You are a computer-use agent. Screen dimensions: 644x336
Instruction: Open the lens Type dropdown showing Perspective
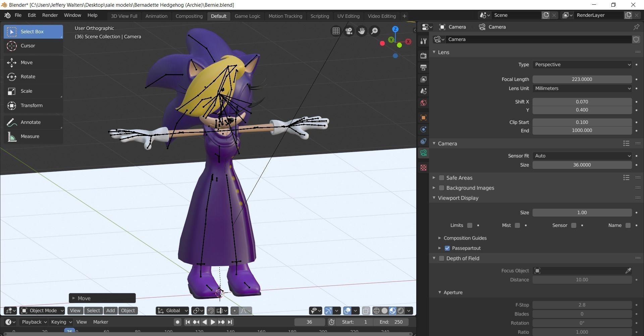(582, 65)
